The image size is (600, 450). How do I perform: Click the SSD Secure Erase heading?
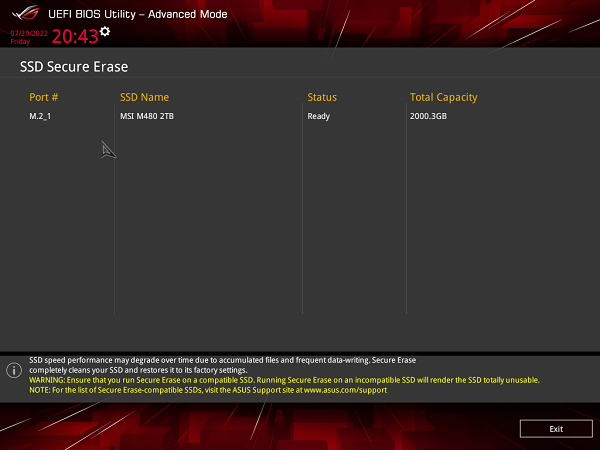[74, 67]
